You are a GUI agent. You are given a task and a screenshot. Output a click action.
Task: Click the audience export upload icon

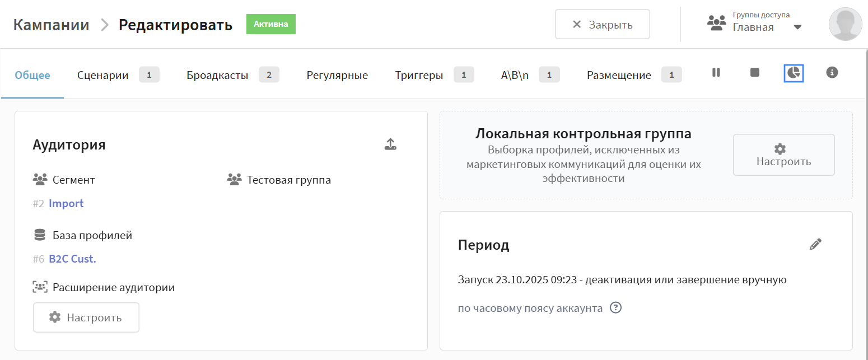tap(390, 144)
